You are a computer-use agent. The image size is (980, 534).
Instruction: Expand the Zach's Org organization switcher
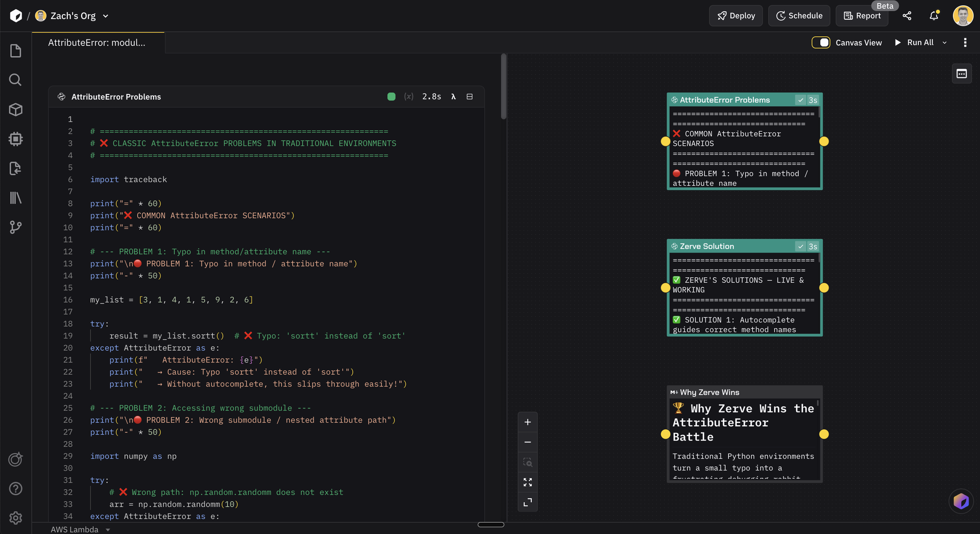pos(106,16)
